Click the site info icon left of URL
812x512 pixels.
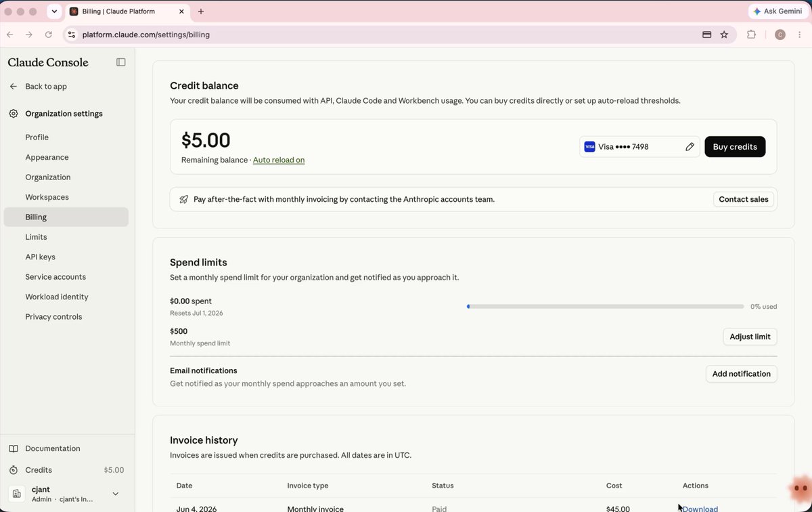point(72,35)
